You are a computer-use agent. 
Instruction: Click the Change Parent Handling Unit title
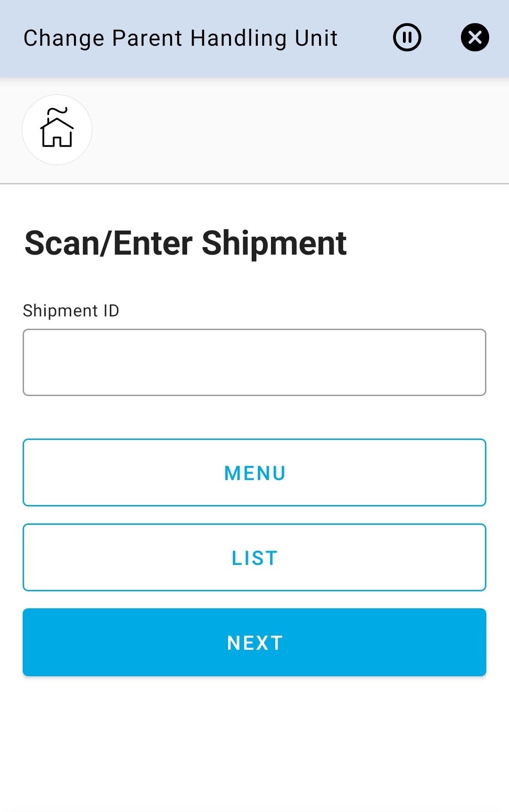(181, 38)
